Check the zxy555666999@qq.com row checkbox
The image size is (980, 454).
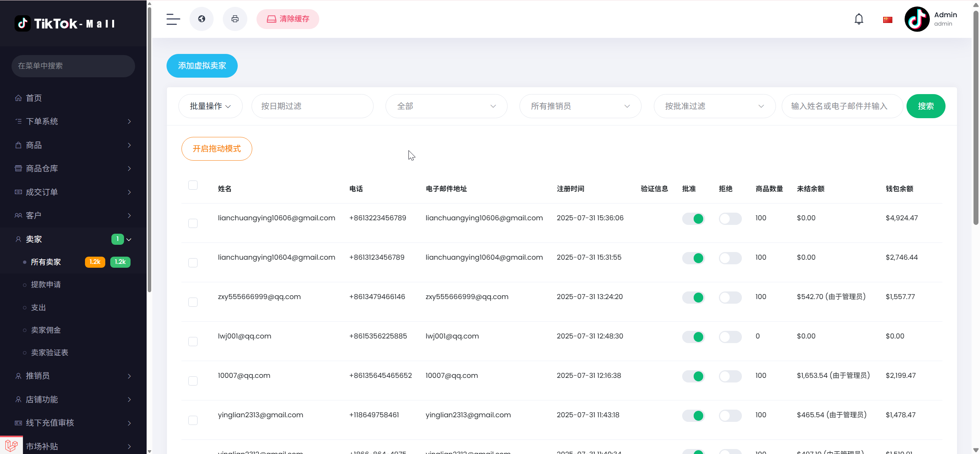[193, 302]
